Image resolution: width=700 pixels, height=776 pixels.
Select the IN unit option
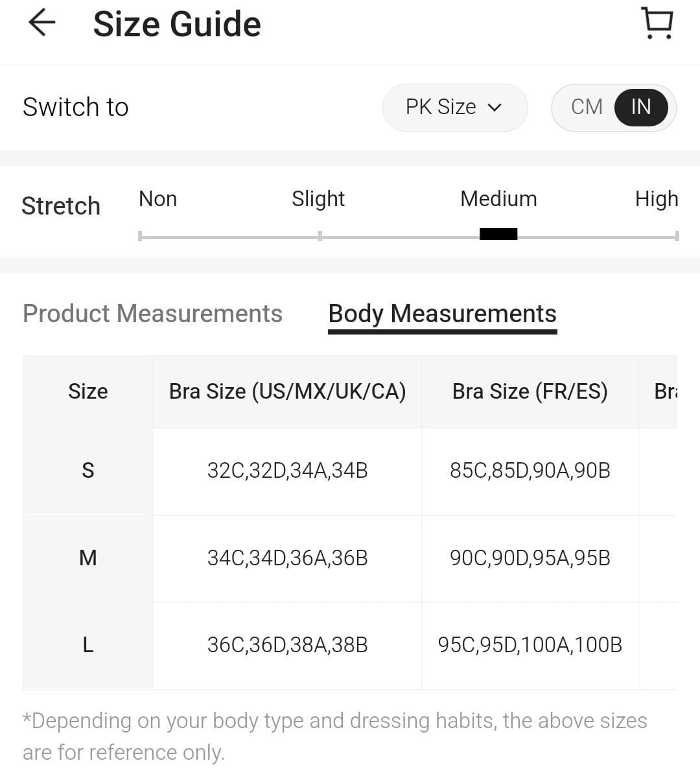(x=640, y=107)
